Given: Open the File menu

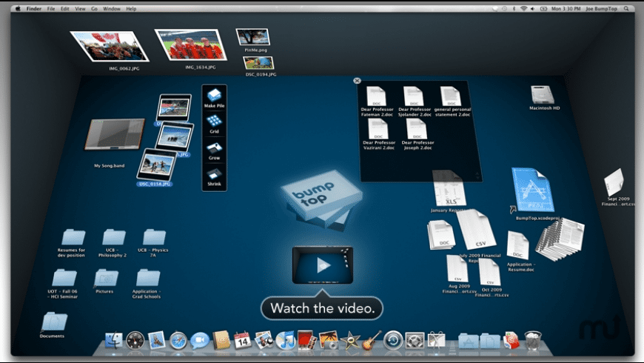Looking at the screenshot, I should (51, 8).
